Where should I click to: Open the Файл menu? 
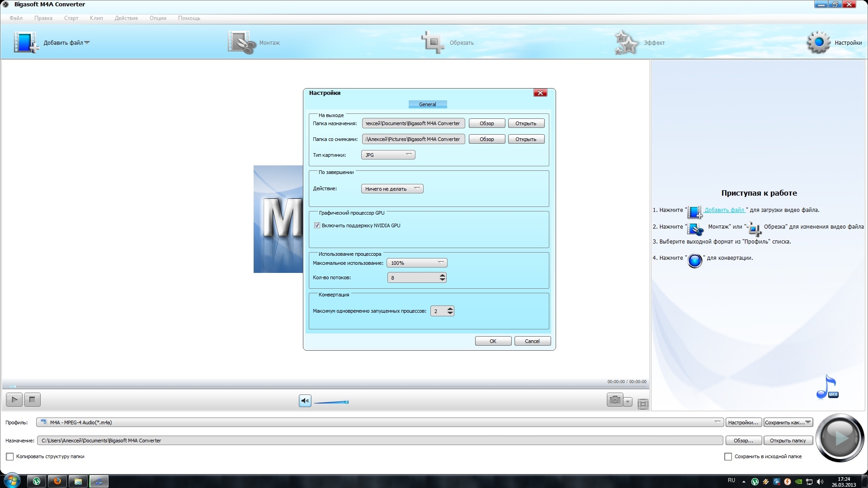[16, 18]
